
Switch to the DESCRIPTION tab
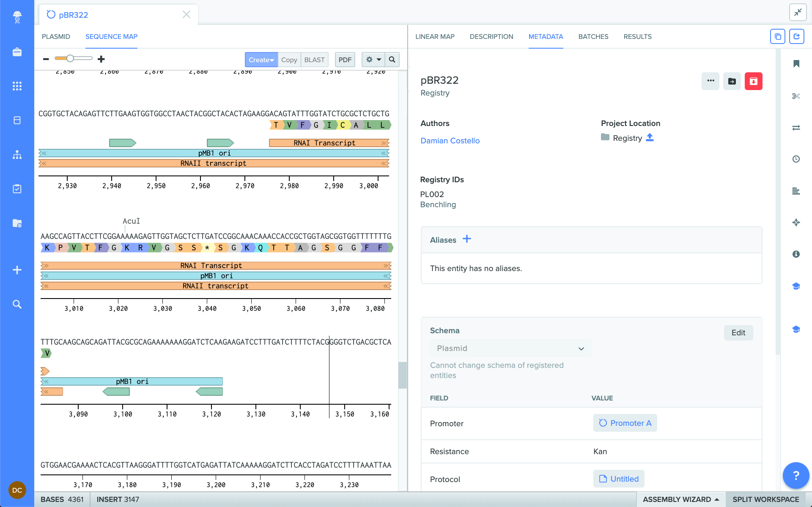click(491, 36)
